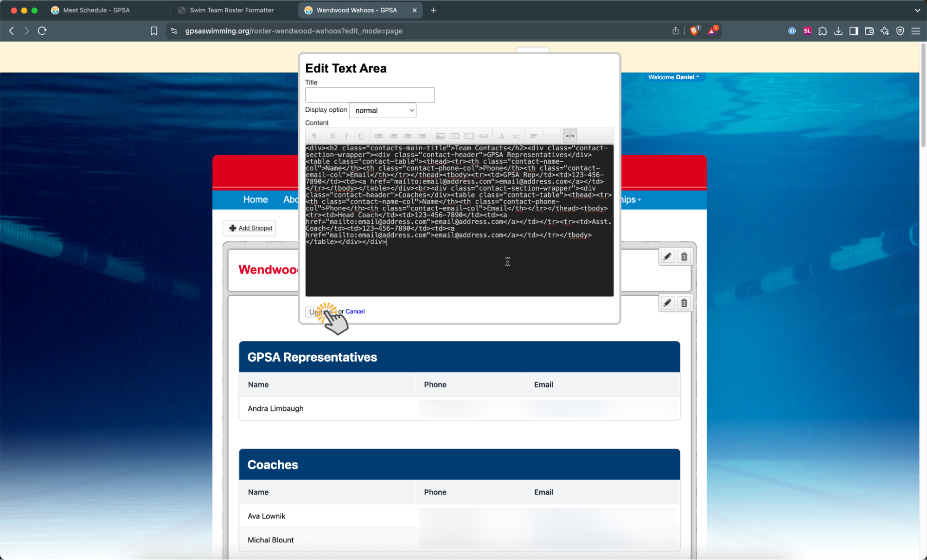Click into the Title input field
927x560 pixels.
pyautogui.click(x=370, y=95)
